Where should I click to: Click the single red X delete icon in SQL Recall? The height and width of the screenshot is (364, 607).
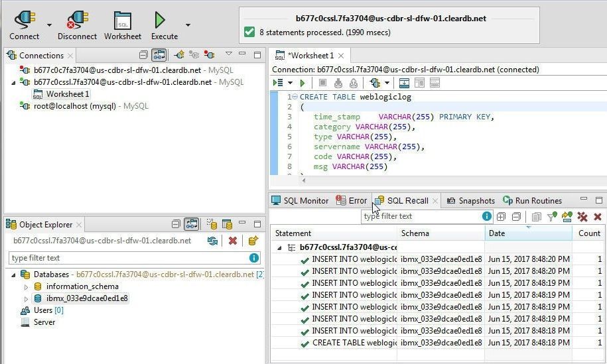coord(598,217)
